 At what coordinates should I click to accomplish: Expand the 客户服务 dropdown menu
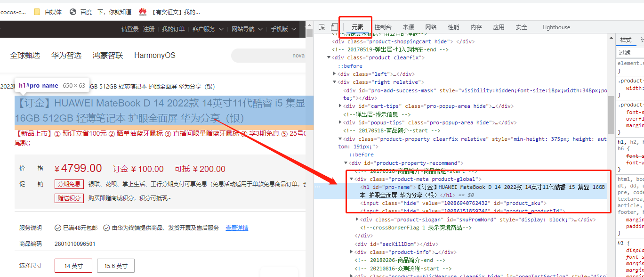click(208, 29)
